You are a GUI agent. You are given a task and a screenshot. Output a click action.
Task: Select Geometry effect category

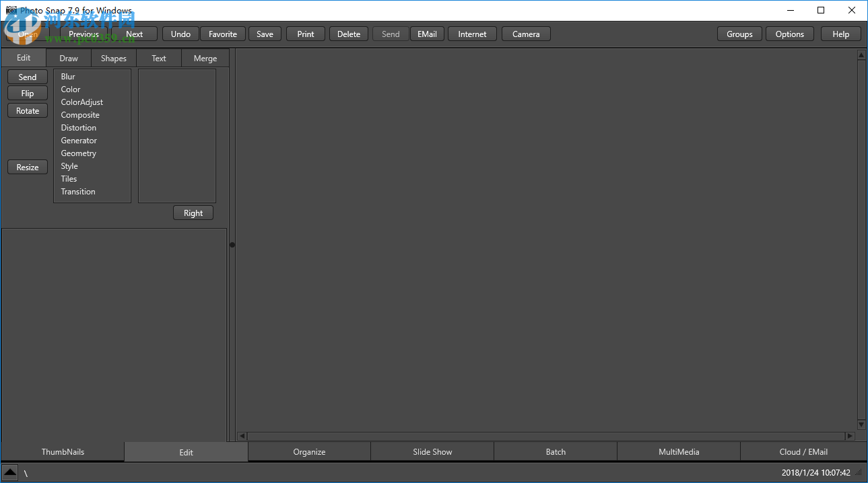coord(79,153)
